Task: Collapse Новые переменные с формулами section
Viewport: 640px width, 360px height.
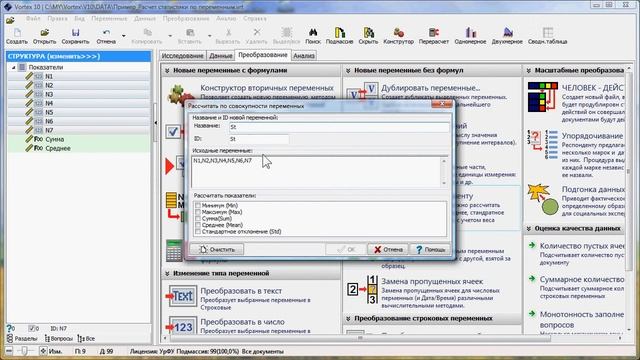Action: pyautogui.click(x=167, y=71)
